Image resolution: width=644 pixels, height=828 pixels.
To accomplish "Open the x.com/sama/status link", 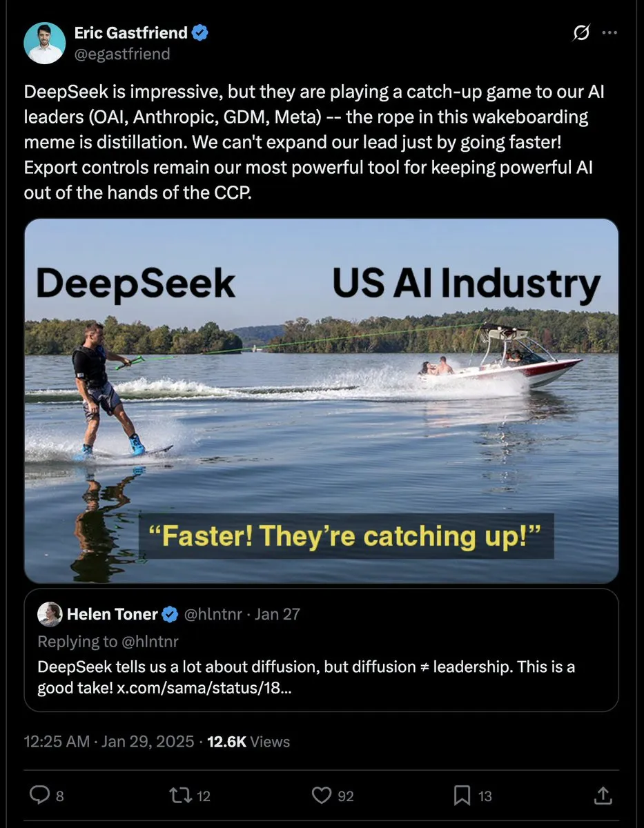I will click(204, 688).
